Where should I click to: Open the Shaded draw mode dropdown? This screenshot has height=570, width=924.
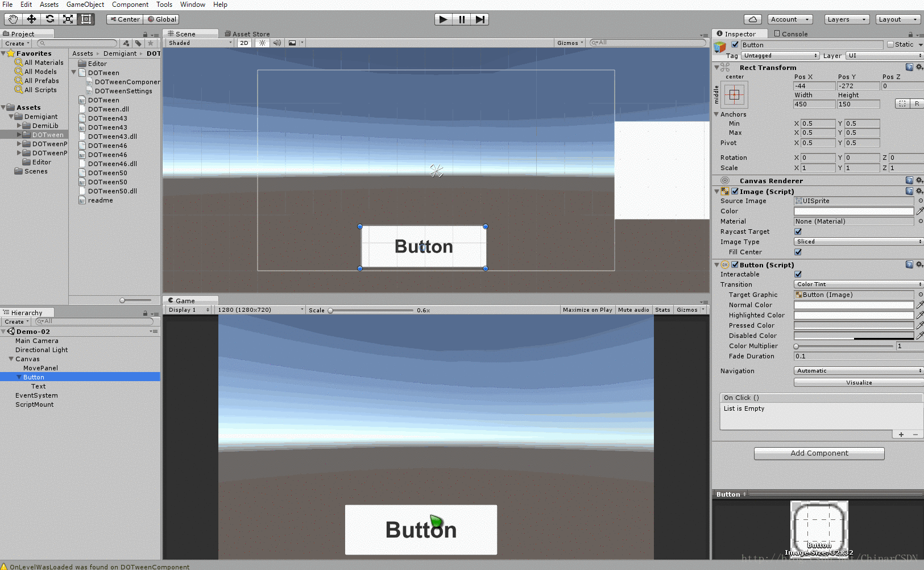click(x=200, y=43)
